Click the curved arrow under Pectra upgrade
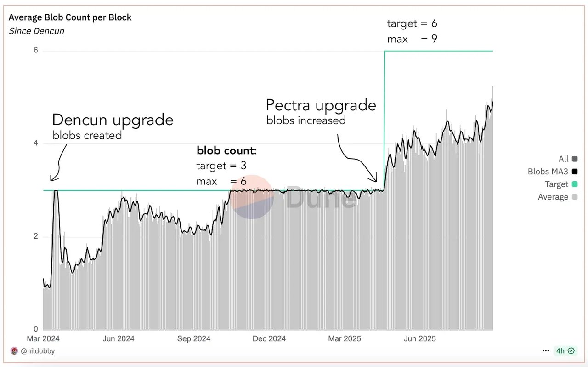The image size is (588, 367). pyautogui.click(x=358, y=159)
